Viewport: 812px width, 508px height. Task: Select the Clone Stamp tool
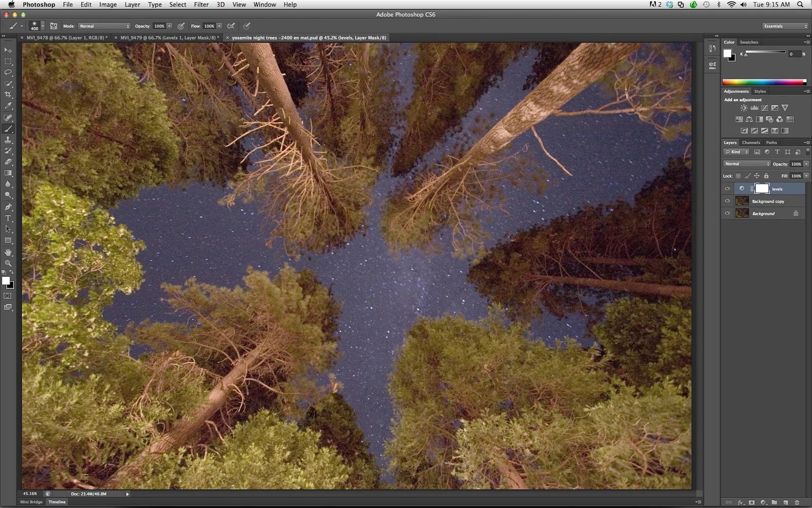pyautogui.click(x=8, y=140)
